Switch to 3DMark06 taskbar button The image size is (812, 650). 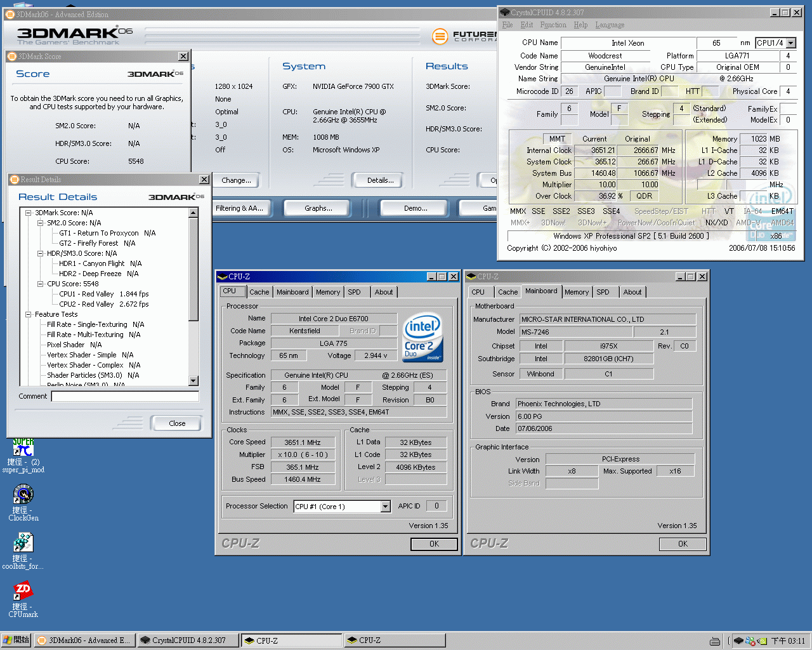pyautogui.click(x=84, y=640)
